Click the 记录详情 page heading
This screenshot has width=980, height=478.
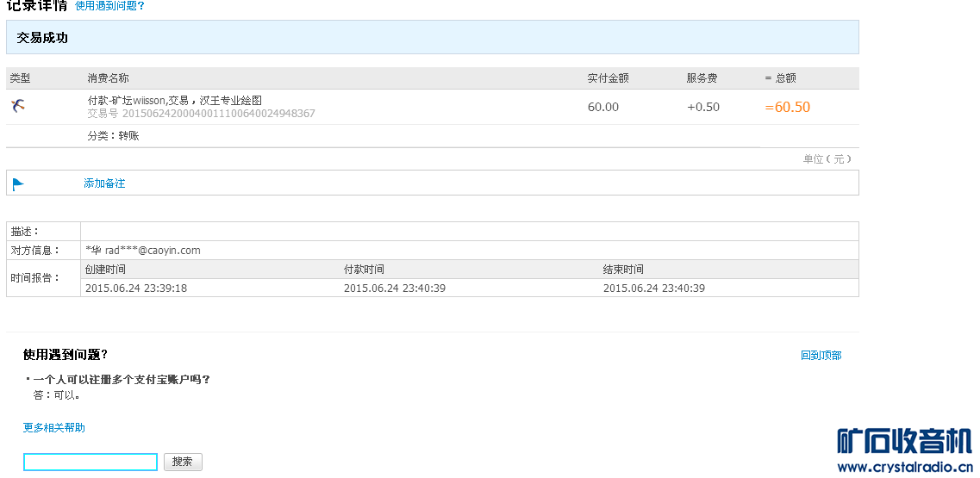(x=37, y=6)
